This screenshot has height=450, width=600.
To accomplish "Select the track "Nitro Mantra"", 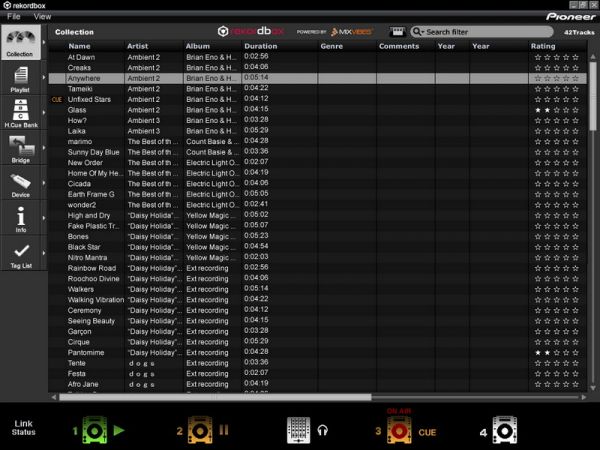I will (317, 258).
